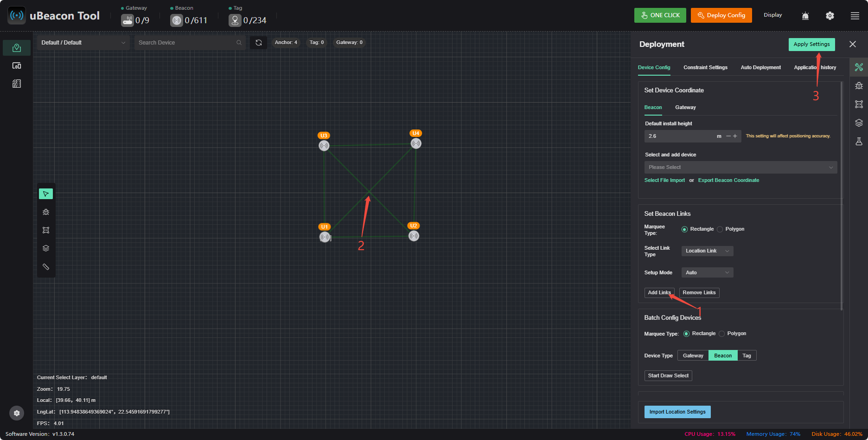This screenshot has width=868, height=440.
Task: Click Select File Import link
Action: (x=664, y=180)
